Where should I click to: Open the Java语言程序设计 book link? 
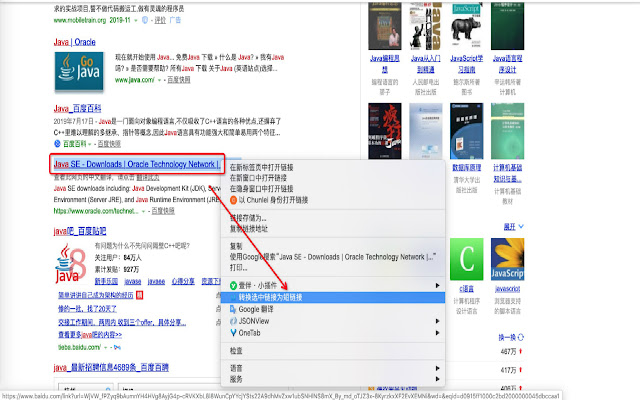pyautogui.click(x=507, y=64)
